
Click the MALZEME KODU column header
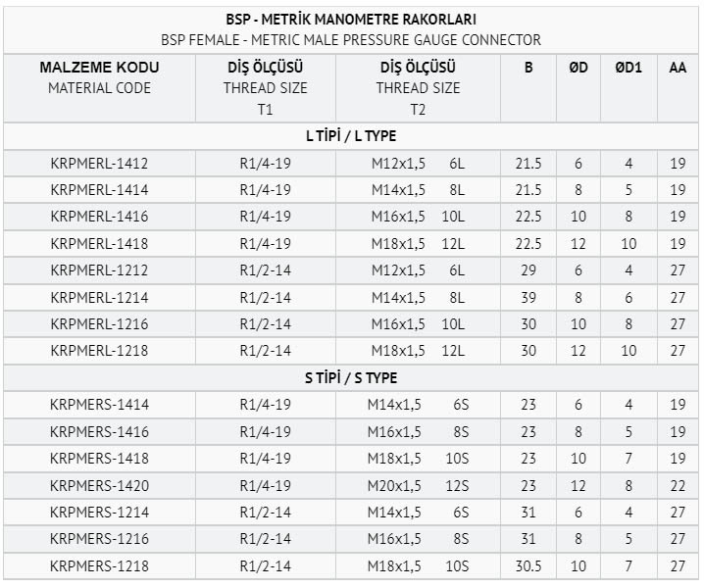tap(99, 77)
